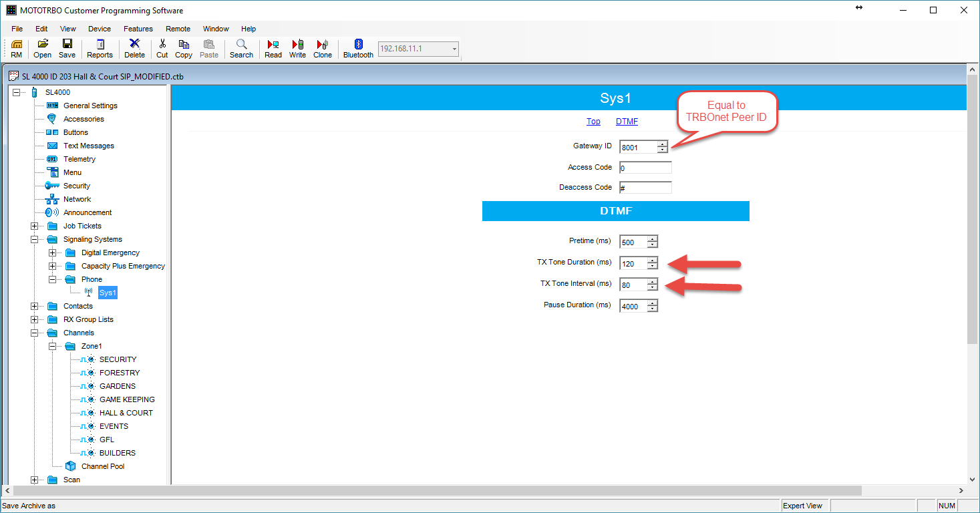Click the Pretime (ms) value field
This screenshot has width=980, height=513.
[x=638, y=242]
